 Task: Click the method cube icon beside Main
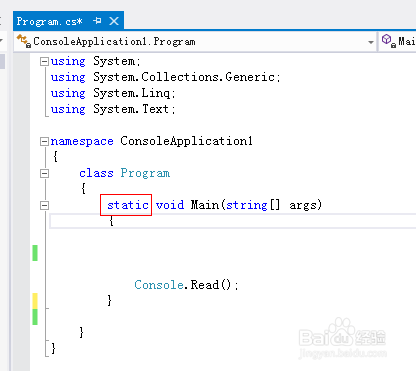(x=388, y=41)
